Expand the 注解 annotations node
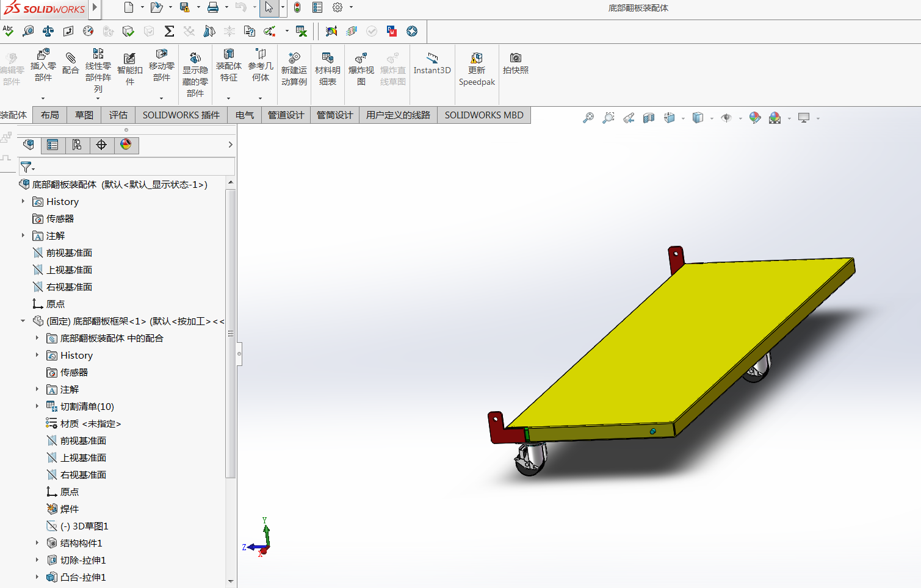921x588 pixels. pyautogui.click(x=23, y=235)
